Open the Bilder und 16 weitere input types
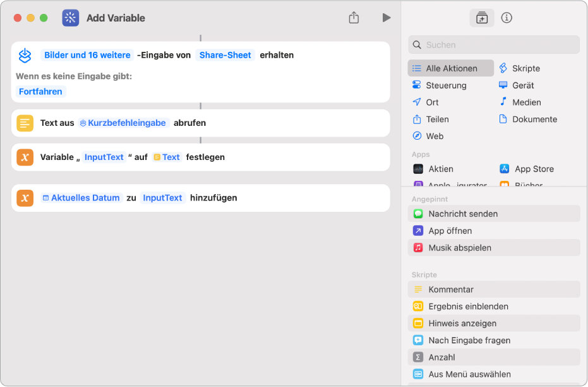588x387 pixels. 87,55
